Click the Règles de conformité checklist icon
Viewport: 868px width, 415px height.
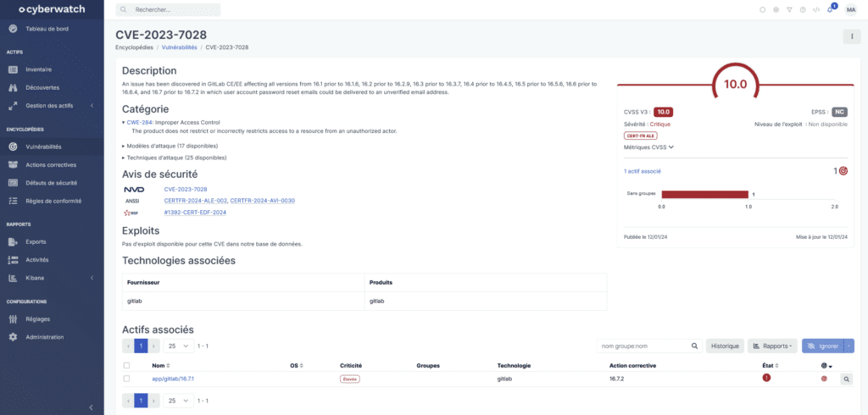point(14,202)
